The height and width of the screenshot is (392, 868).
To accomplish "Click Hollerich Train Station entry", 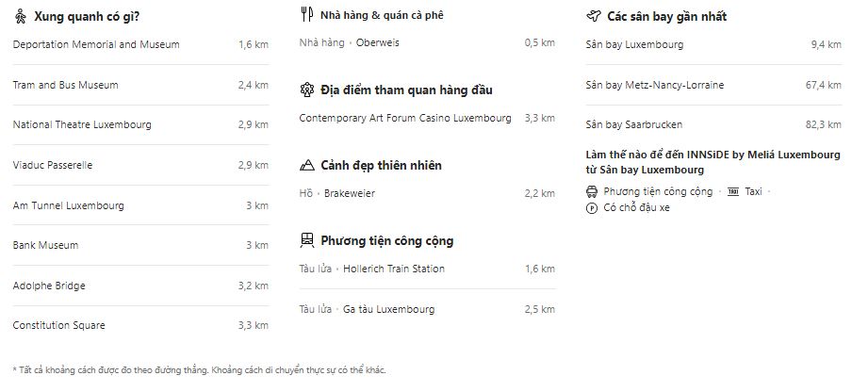I will [394, 269].
